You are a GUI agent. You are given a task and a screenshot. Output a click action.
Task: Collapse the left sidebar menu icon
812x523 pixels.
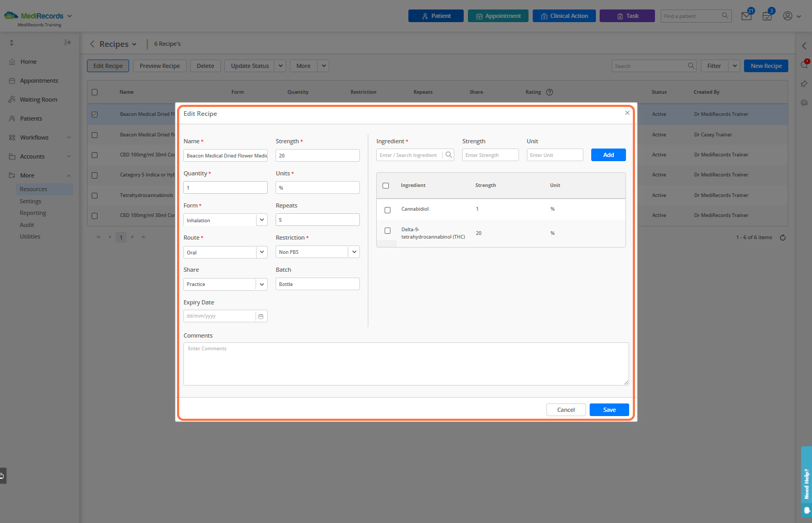coord(67,43)
